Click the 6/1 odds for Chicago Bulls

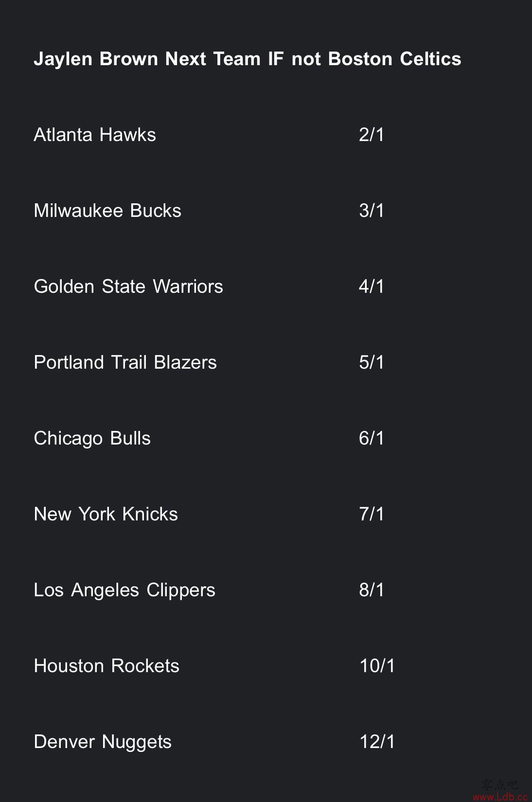(372, 438)
